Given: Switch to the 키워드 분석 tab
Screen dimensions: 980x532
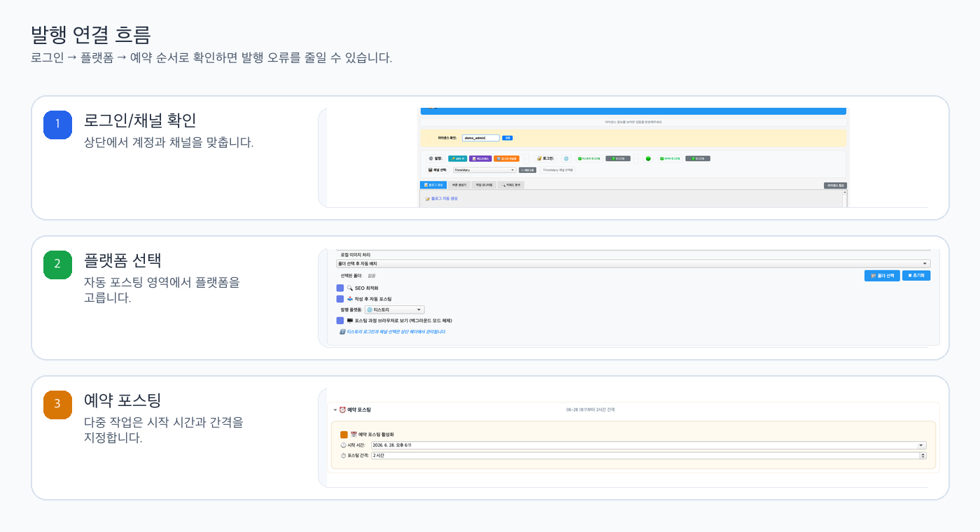Looking at the screenshot, I should coord(511,185).
